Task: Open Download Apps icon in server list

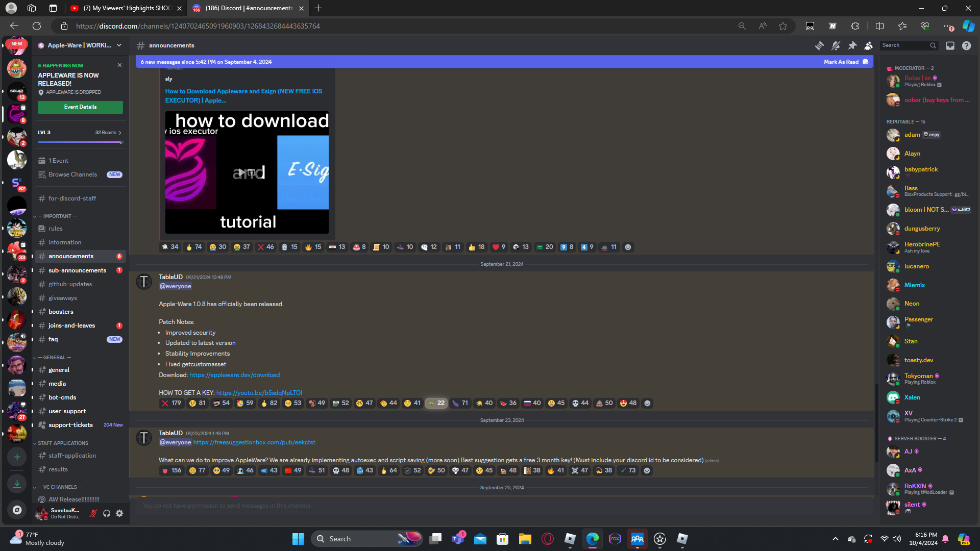Action: [17, 483]
